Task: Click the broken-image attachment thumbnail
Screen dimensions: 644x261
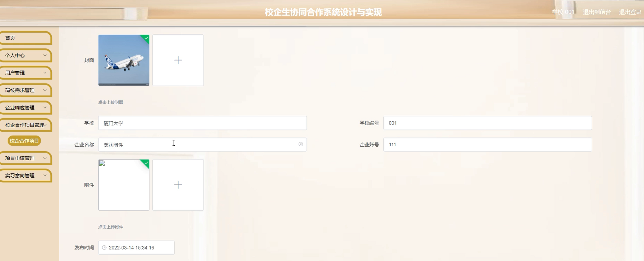Action: [124, 185]
